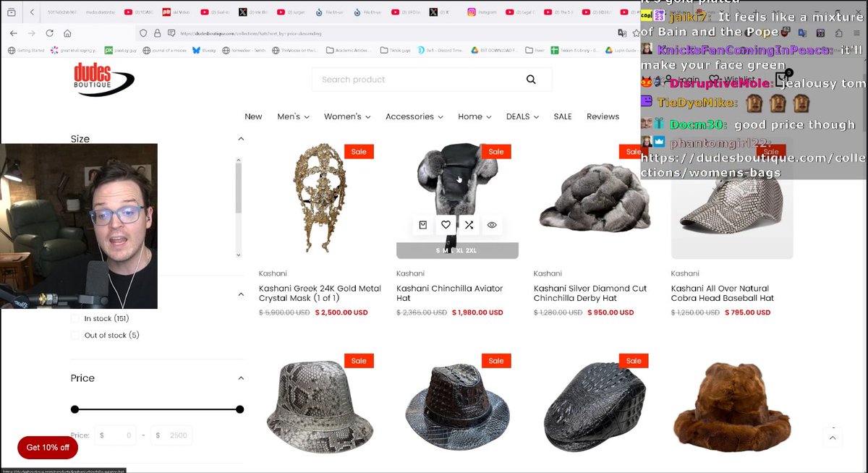Click the minimum price input showing 0

click(115, 435)
